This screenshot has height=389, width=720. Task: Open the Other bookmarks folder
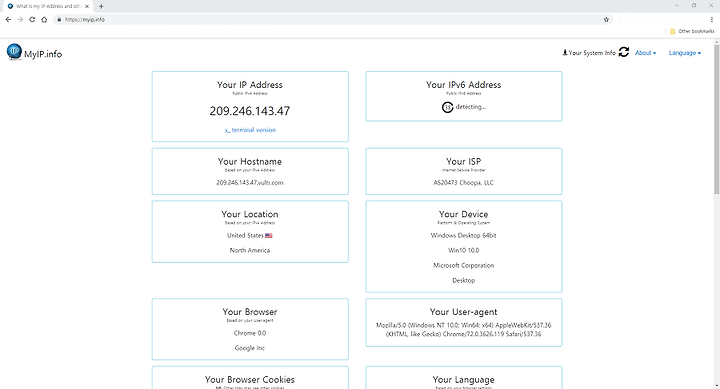[692, 31]
